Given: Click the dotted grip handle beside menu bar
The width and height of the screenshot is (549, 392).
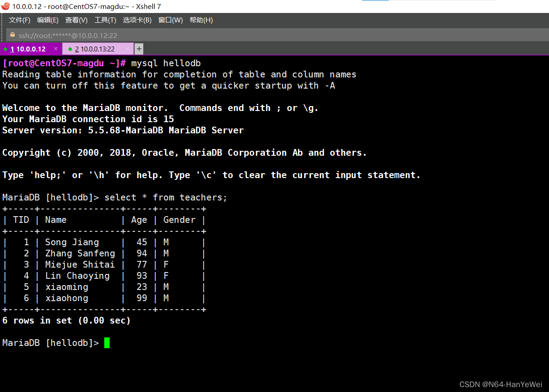Looking at the screenshot, I should point(4,20).
